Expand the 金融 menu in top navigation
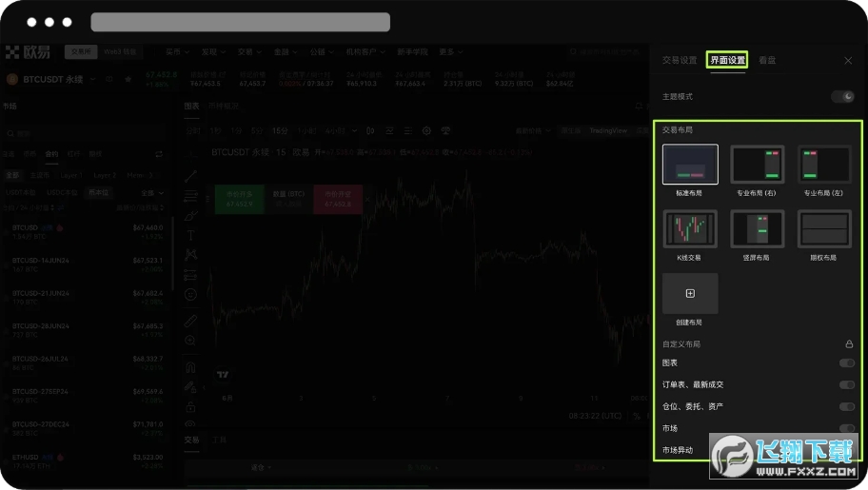Viewport: 868px width, 490px height. (284, 51)
